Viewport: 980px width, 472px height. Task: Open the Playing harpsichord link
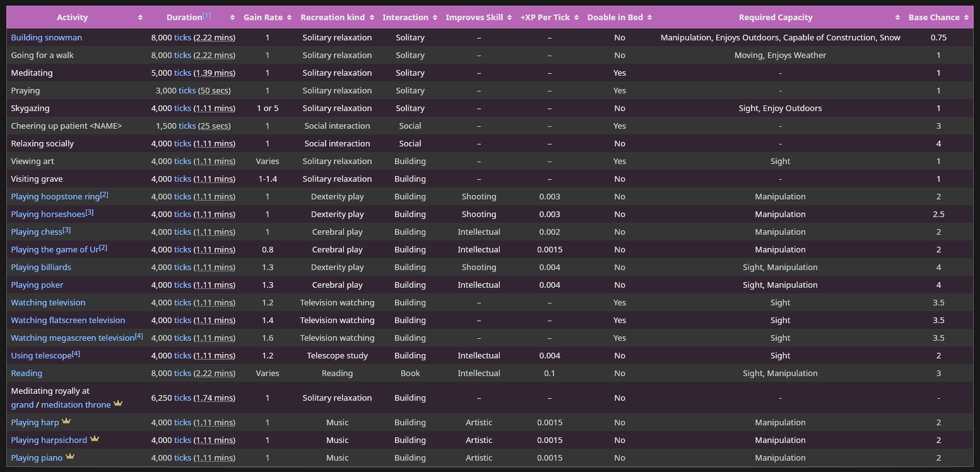49,440
